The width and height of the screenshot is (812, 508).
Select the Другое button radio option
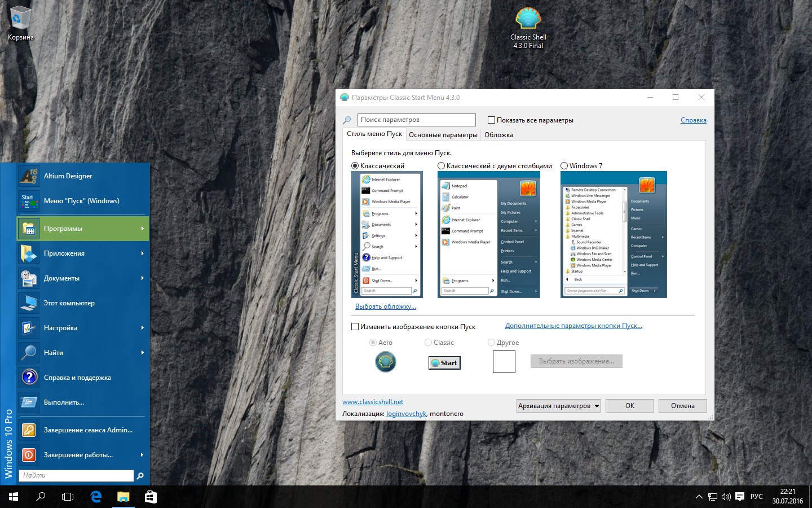pos(491,343)
